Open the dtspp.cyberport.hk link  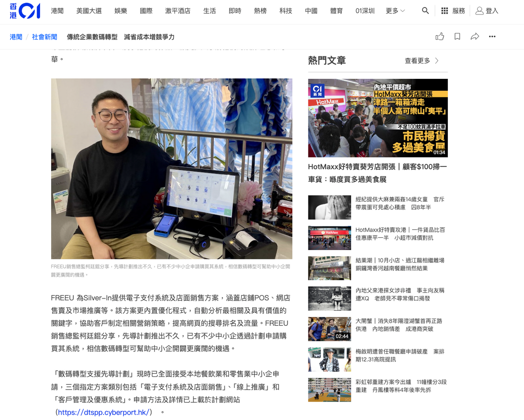[x=105, y=413]
